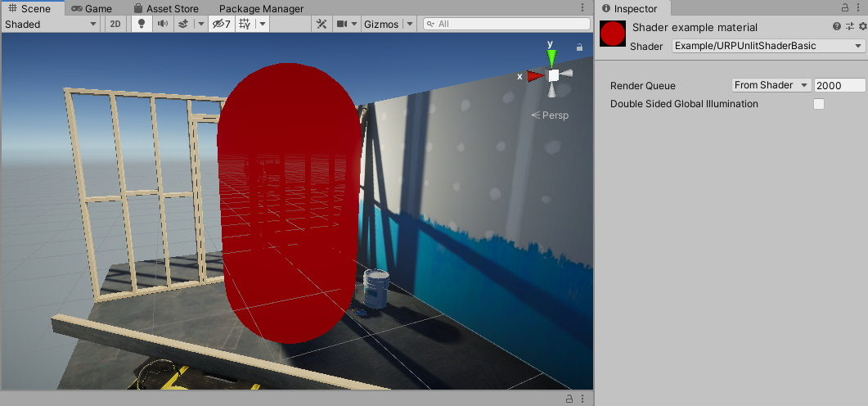
Task: Toggle 2D view mode
Action: pyautogui.click(x=116, y=24)
